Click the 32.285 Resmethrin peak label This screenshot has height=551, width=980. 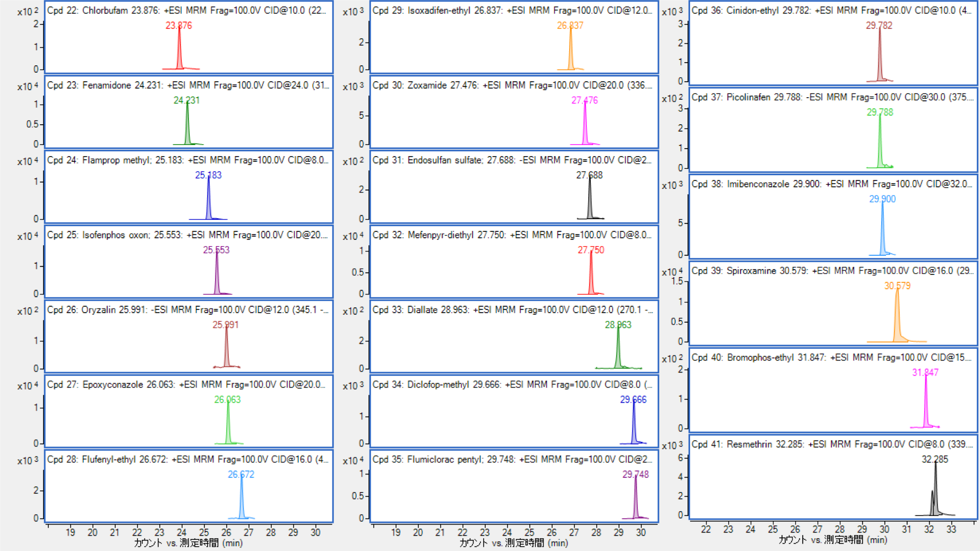click(935, 460)
